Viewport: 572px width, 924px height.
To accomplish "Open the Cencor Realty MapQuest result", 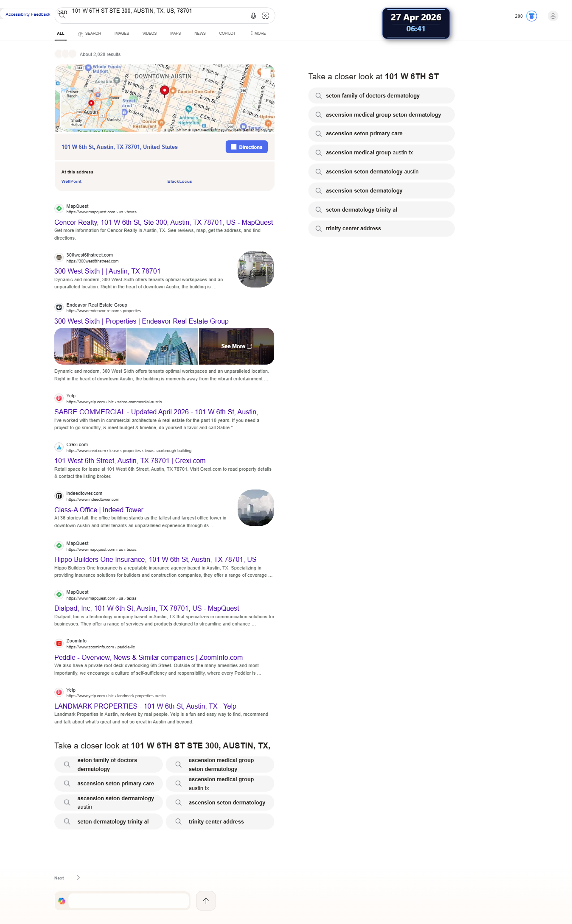I will click(x=164, y=222).
